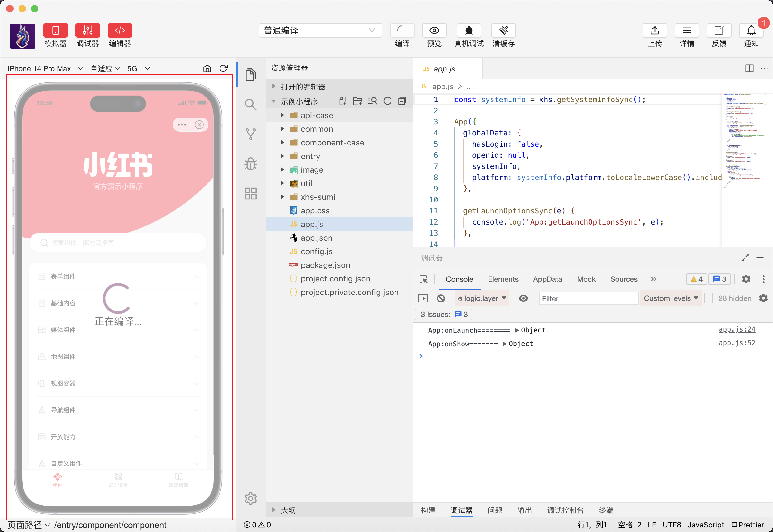Image resolution: width=773 pixels, height=532 pixels.
Task: Click the inspect element picker icon
Action: tap(424, 279)
